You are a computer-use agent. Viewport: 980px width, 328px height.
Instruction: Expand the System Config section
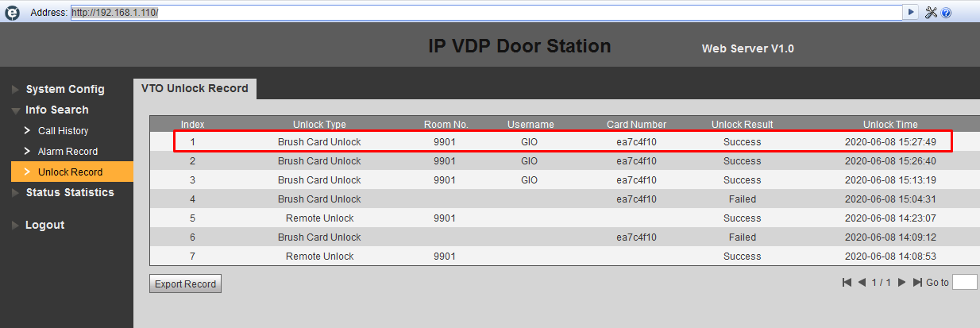tap(64, 89)
